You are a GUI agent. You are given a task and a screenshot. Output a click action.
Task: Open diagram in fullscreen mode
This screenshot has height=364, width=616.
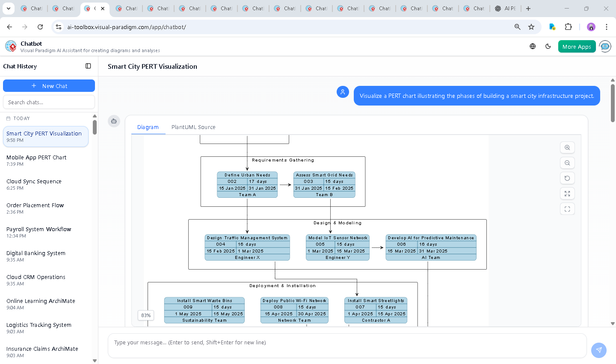(567, 209)
